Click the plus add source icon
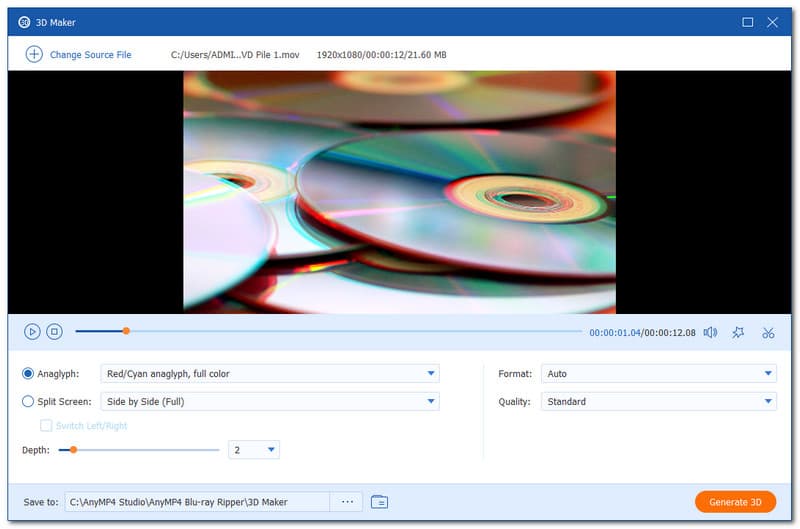 tap(34, 54)
